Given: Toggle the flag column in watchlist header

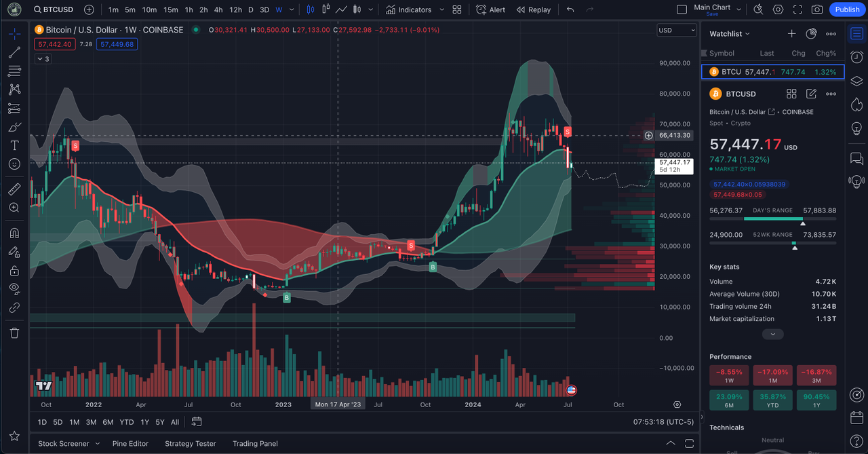Looking at the screenshot, I should pyautogui.click(x=705, y=53).
